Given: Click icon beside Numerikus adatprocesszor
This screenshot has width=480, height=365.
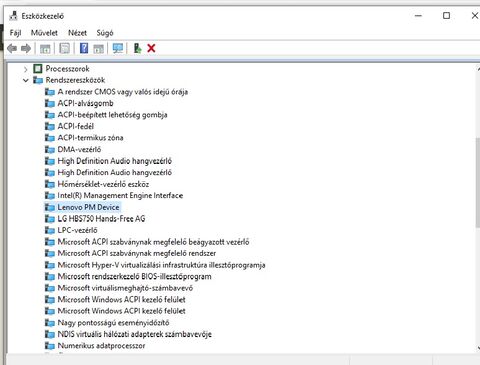Looking at the screenshot, I should [50, 346].
